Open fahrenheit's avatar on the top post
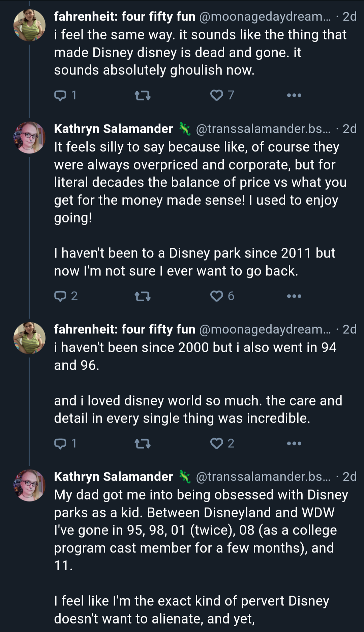This screenshot has height=632, width=364. tap(29, 25)
